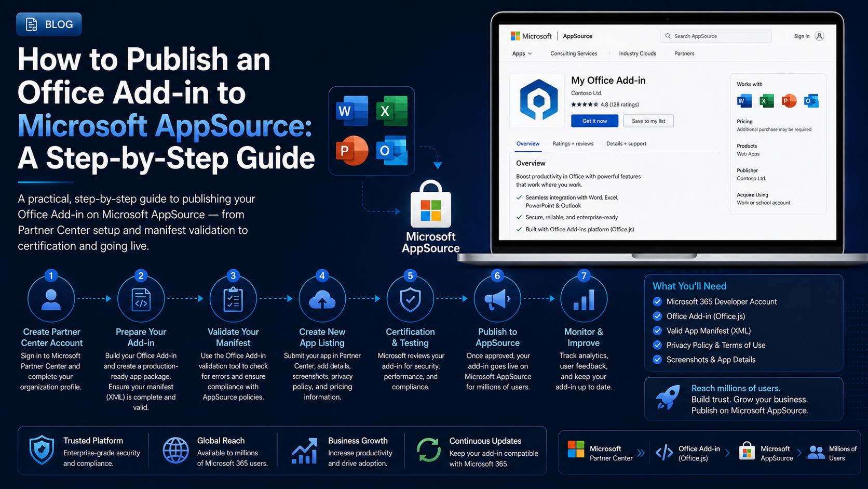Toggle the Valid App Manifest (XML) checkmark
868x489 pixels.
tap(657, 331)
